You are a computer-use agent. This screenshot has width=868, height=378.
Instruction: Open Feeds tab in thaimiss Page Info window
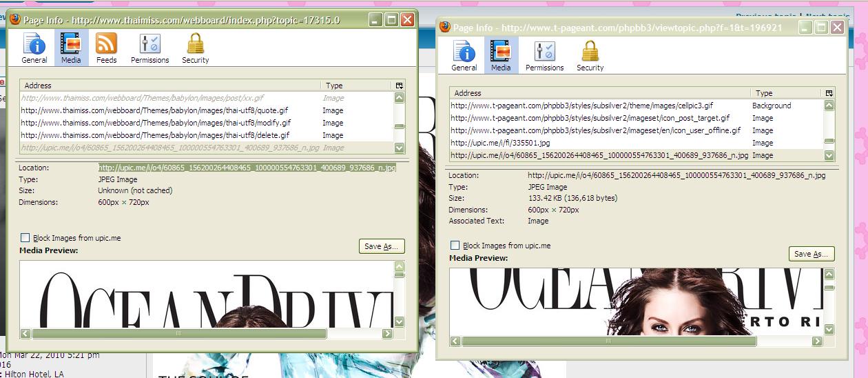click(106, 49)
